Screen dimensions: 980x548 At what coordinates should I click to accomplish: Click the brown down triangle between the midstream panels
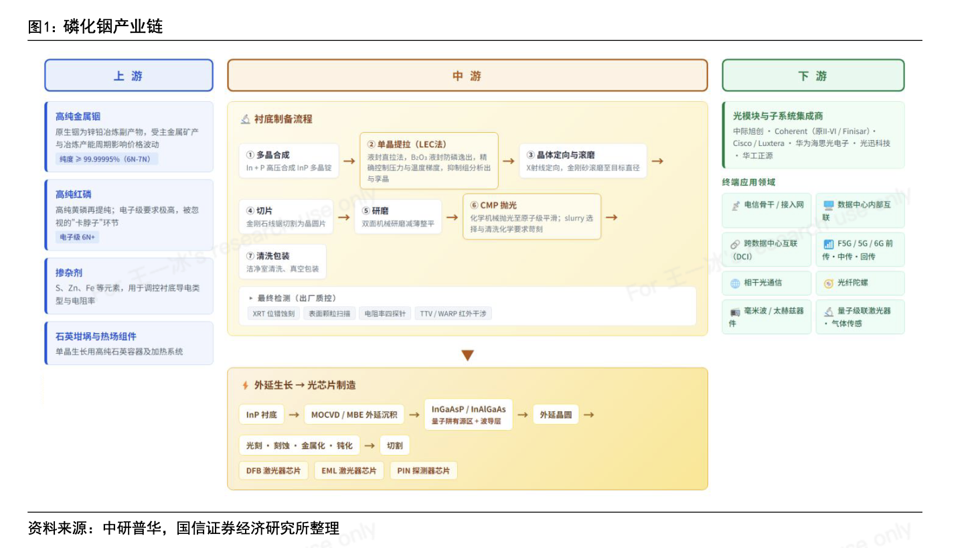coord(468,355)
